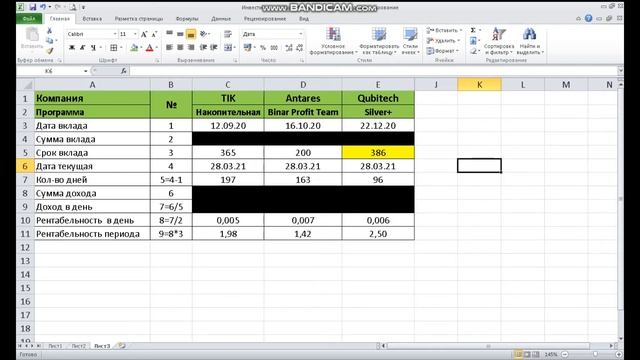
Task: Align text left in cells
Action: 169,48
